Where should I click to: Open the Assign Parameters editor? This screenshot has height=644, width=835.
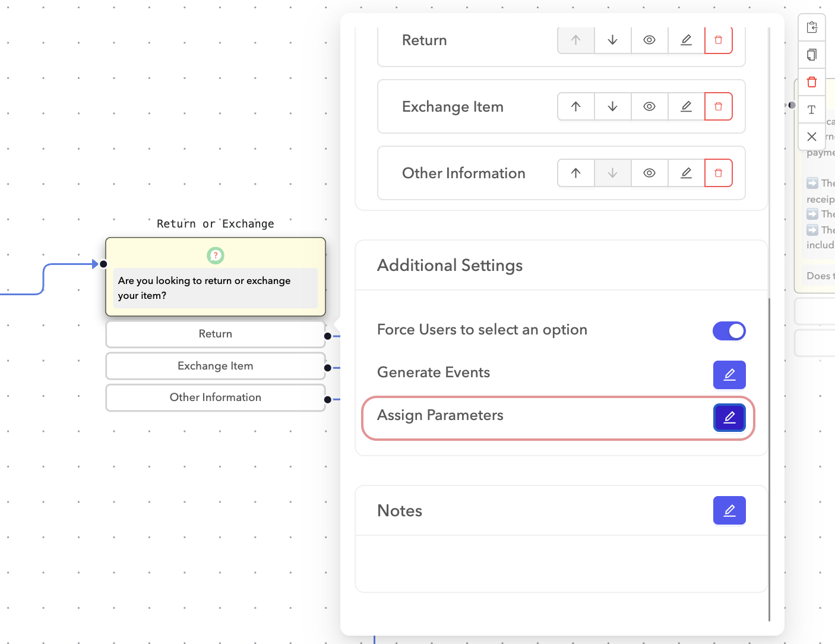729,418
